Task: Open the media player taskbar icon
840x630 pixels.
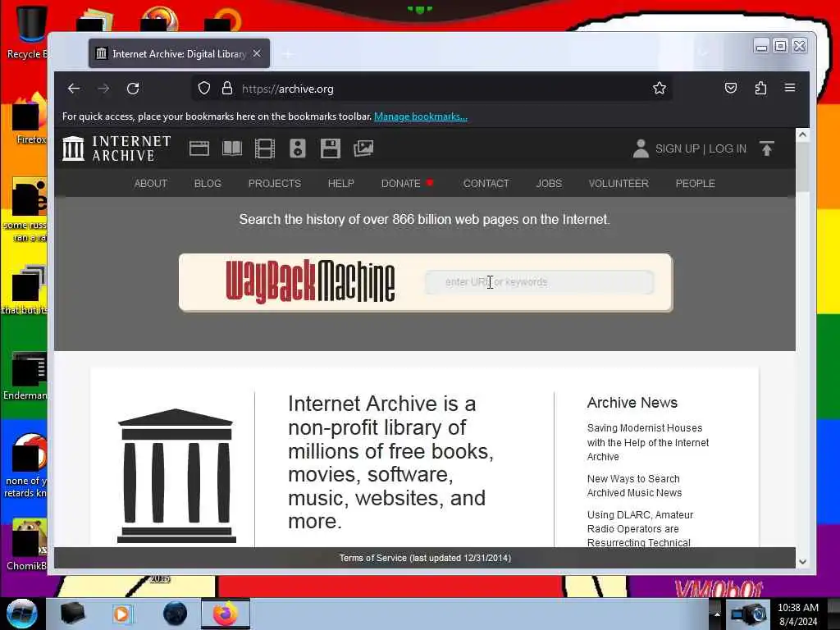Action: pyautogui.click(x=122, y=614)
